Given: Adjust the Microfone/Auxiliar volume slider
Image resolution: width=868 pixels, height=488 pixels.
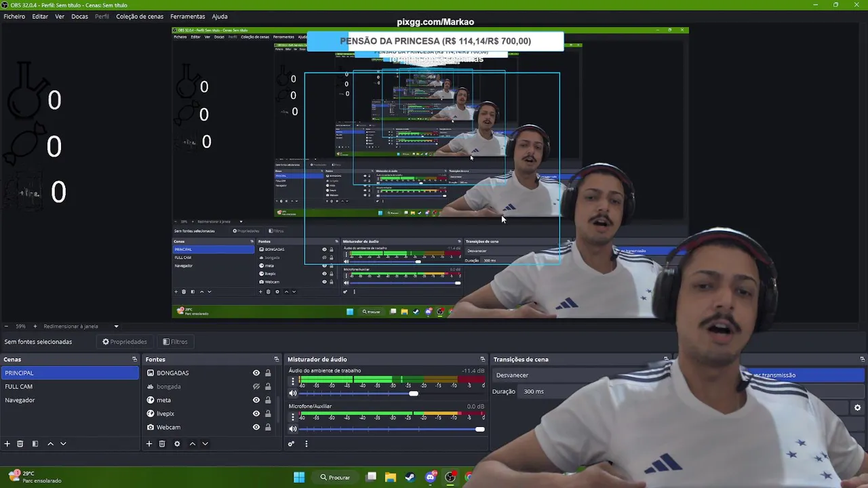Looking at the screenshot, I should 480,428.
